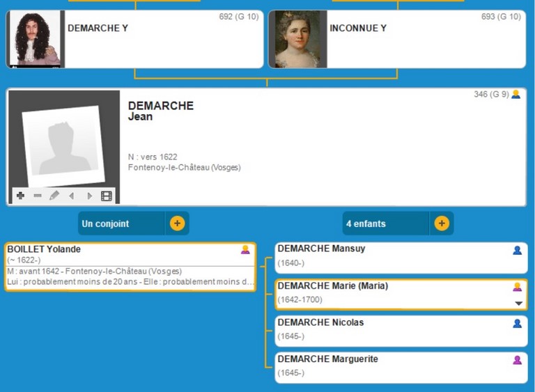The image size is (535, 392).
Task: Select child DEMARCHE Marguerite
Action: point(390,366)
